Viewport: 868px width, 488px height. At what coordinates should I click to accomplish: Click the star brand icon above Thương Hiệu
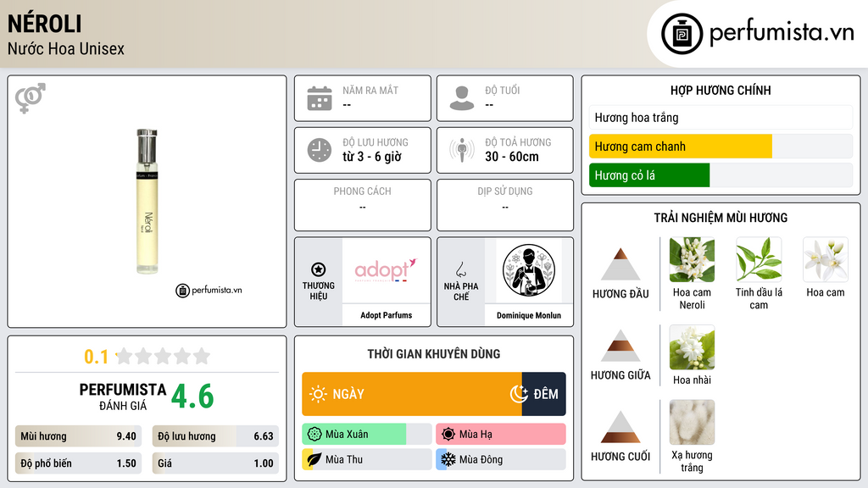(319, 269)
